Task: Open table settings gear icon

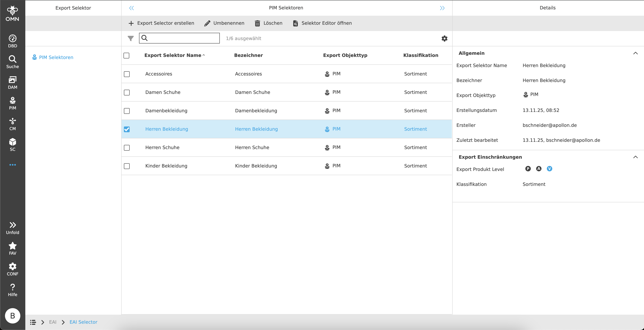Action: tap(444, 38)
